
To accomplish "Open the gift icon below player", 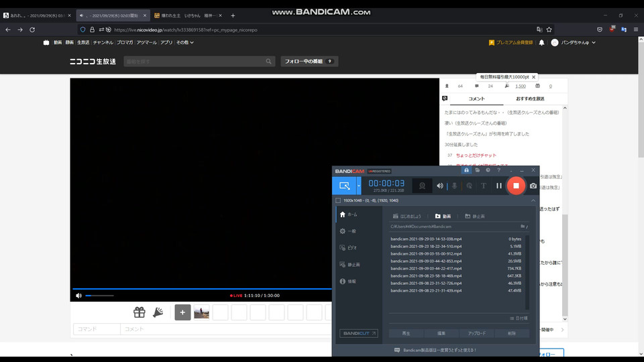I will pyautogui.click(x=140, y=312).
